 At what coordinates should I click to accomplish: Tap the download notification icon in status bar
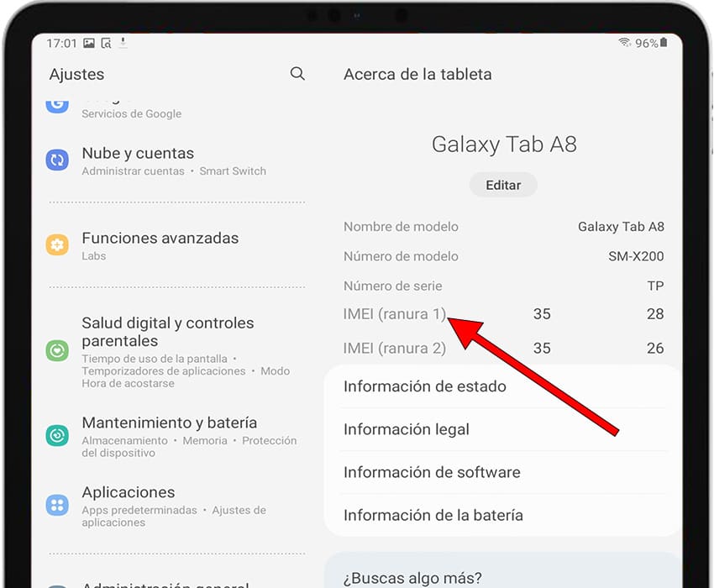(x=123, y=44)
